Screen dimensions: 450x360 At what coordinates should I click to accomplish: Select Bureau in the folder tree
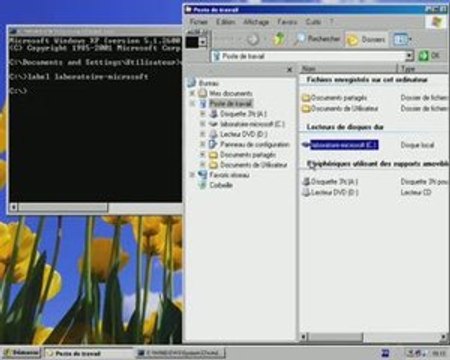pos(209,83)
